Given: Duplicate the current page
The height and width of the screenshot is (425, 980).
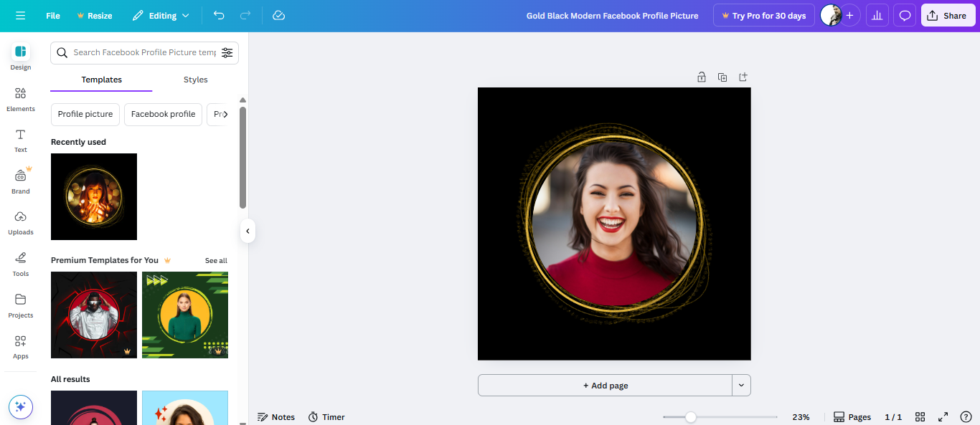Looking at the screenshot, I should click(x=722, y=77).
